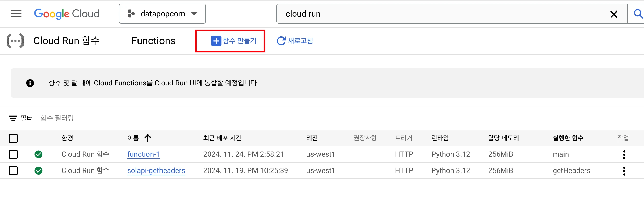Focus the 함수 필터링 filter input
This screenshot has height=197, width=644.
[57, 118]
